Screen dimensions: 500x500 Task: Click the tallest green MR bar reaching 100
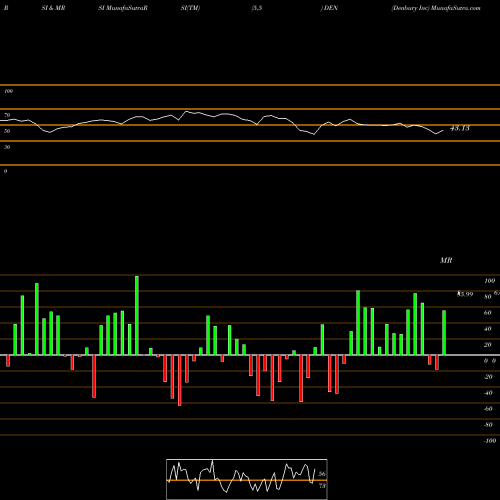pyautogui.click(x=137, y=315)
